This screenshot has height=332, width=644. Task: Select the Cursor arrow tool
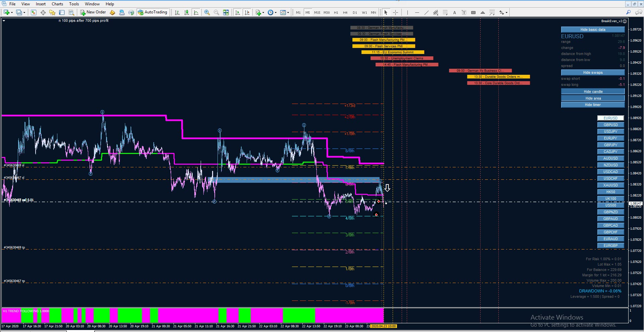pyautogui.click(x=386, y=12)
